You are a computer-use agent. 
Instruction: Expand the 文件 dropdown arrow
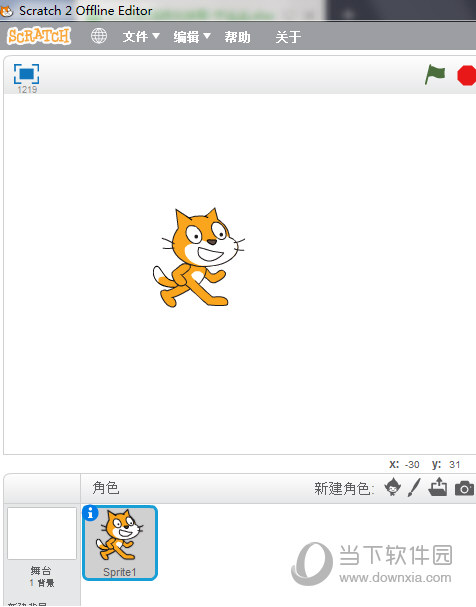point(156,36)
